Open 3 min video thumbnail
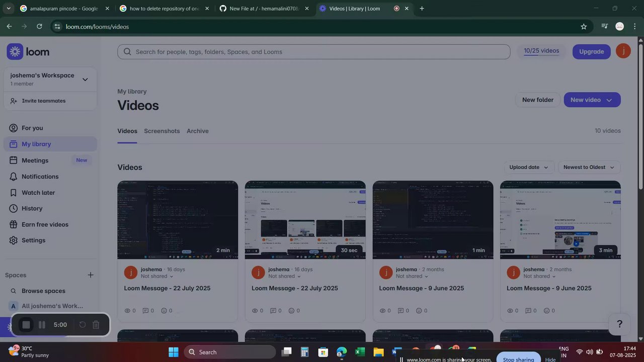This screenshot has height=362, width=644. (x=560, y=220)
